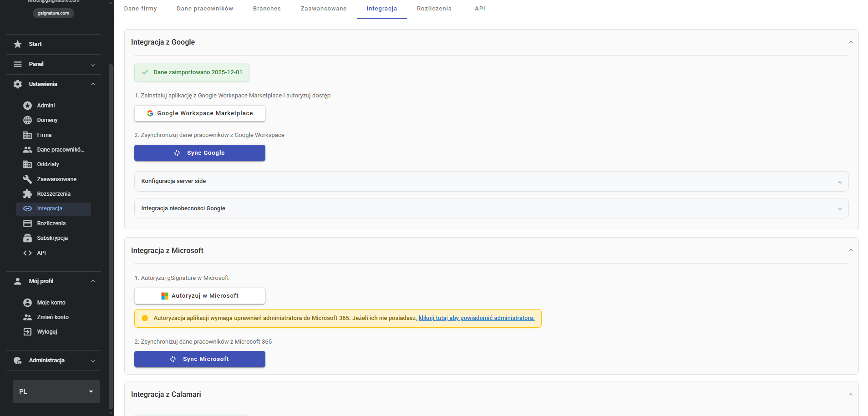Click the Firma building icon
The width and height of the screenshot is (868, 416).
(x=28, y=135)
